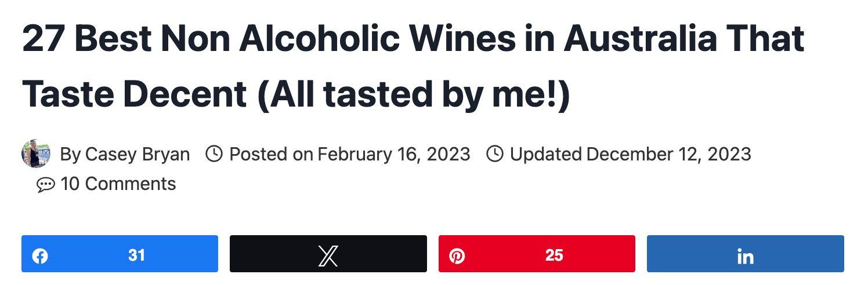Jump to the 10 Comments section
868x285 pixels.
pos(118,184)
